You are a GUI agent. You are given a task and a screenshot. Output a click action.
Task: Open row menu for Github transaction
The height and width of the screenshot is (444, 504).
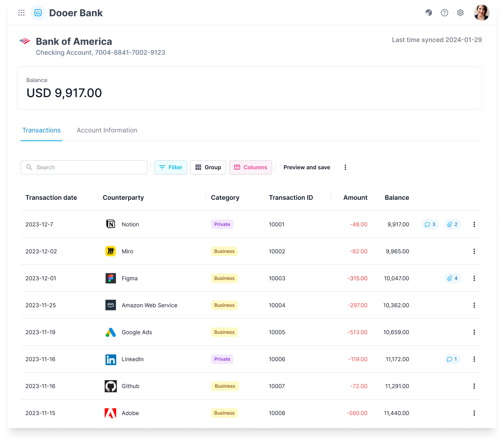point(474,386)
